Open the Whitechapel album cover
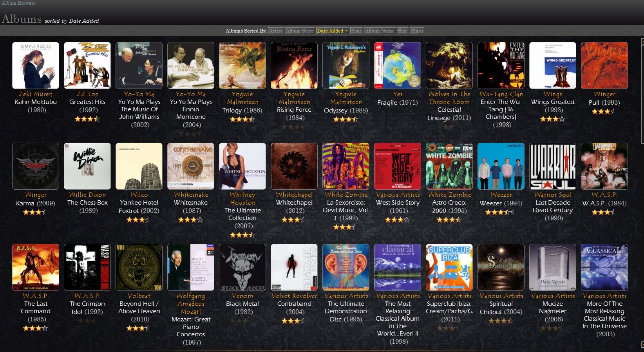 pos(294,166)
